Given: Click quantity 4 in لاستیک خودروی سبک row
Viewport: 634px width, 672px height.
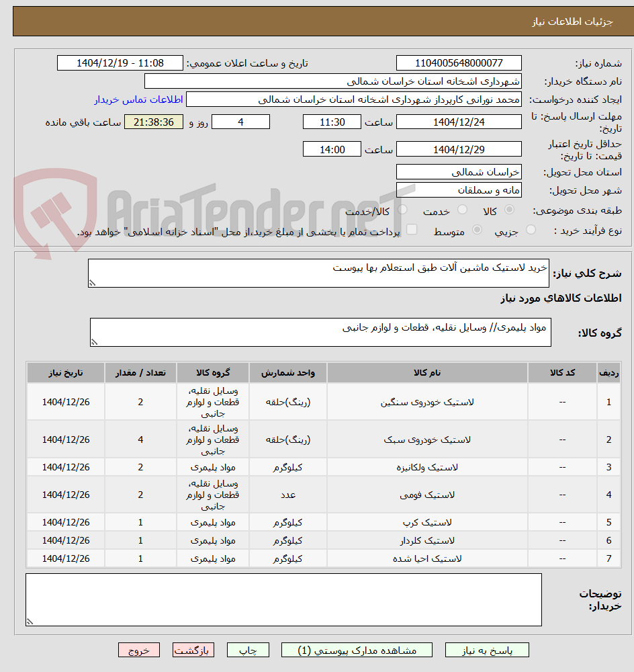Looking at the screenshot, I should [140, 439].
